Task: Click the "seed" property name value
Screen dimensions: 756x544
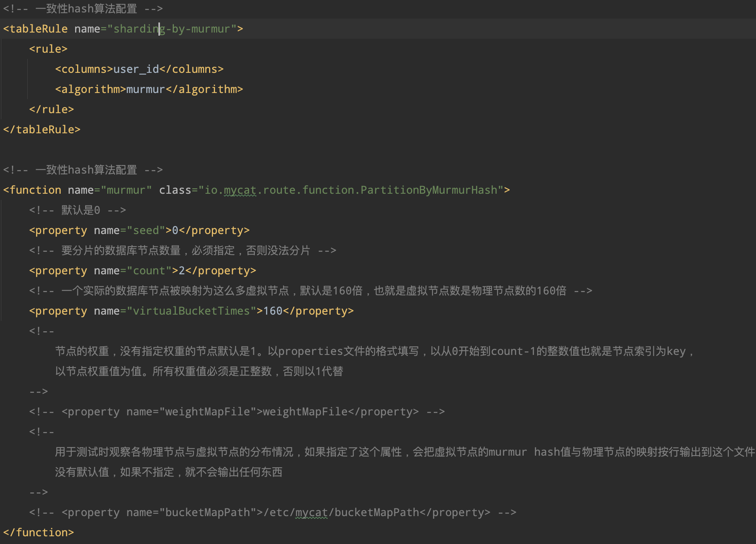Action: (146, 231)
